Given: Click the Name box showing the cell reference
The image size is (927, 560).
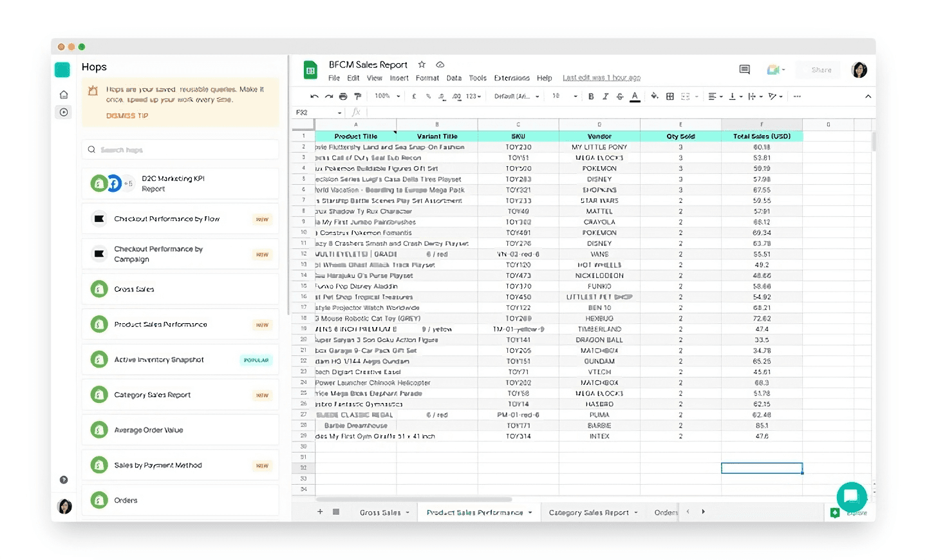Looking at the screenshot, I should pos(319,112).
